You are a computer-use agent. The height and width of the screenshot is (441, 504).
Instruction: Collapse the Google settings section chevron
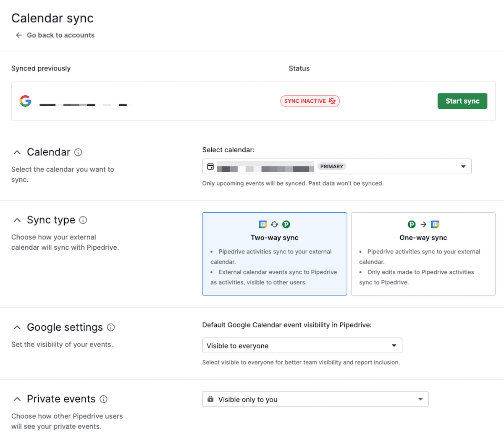coord(17,327)
